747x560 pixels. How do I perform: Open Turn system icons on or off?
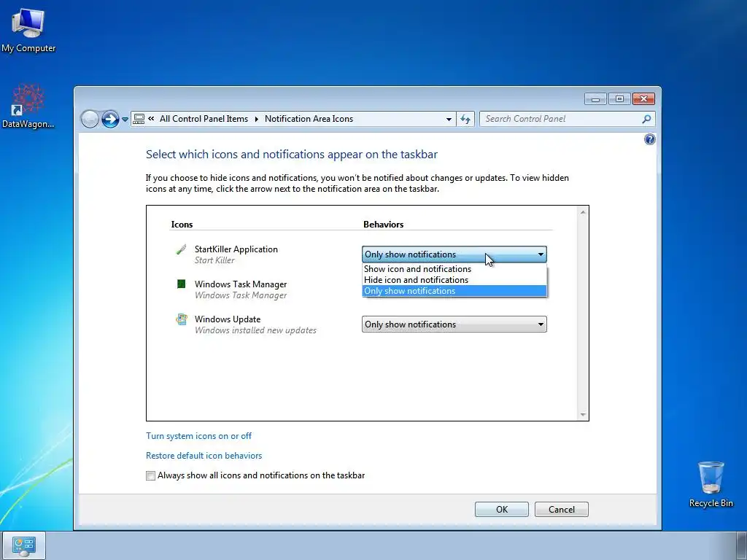click(198, 436)
